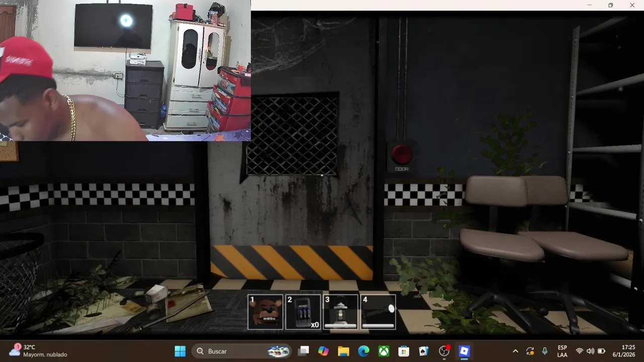Launch Copilot from the taskbar
The height and width of the screenshot is (362, 644).
[324, 351]
